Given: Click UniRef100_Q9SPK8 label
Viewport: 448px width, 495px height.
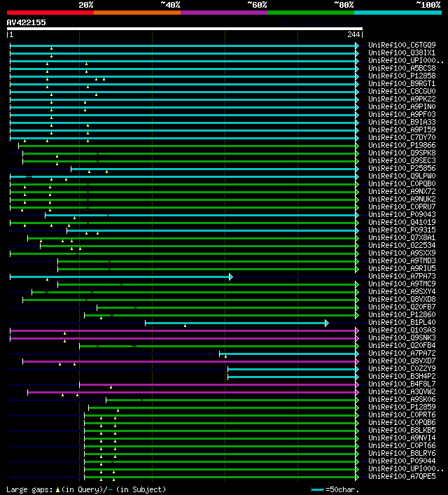Looking at the screenshot, I should coord(402,153).
